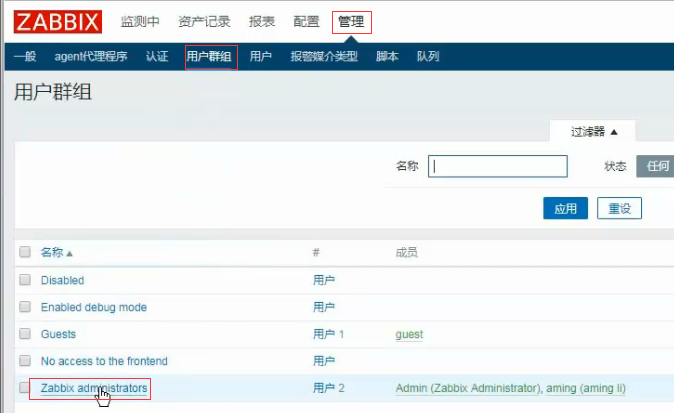Click the 用户群组 page heading

53,92
